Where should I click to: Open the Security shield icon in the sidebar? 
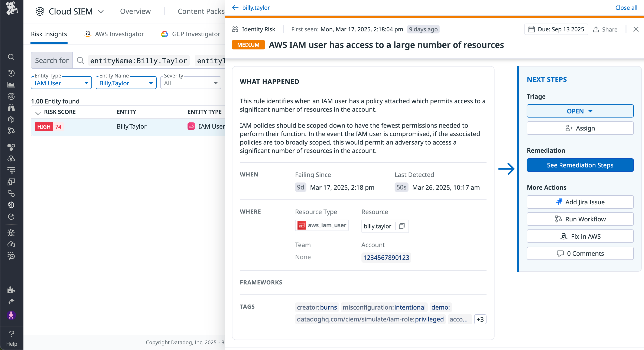tap(11, 205)
